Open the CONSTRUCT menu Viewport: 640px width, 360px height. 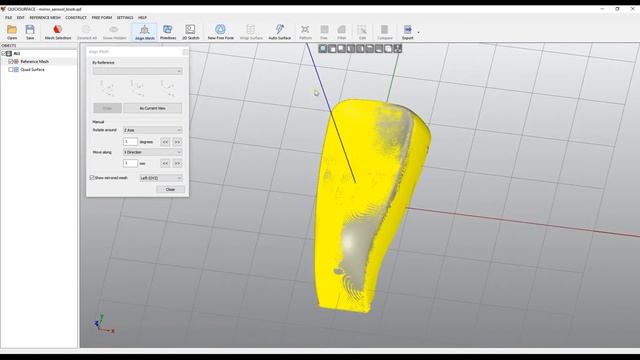point(76,18)
